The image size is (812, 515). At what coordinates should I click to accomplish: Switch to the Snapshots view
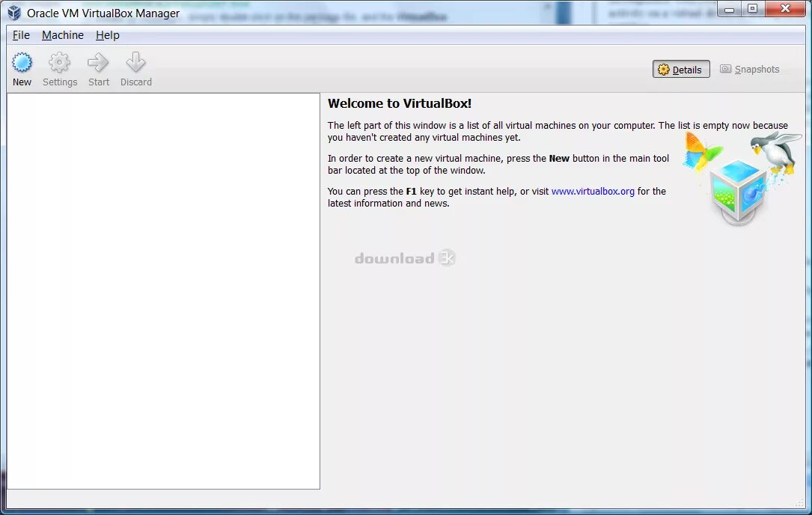click(749, 70)
